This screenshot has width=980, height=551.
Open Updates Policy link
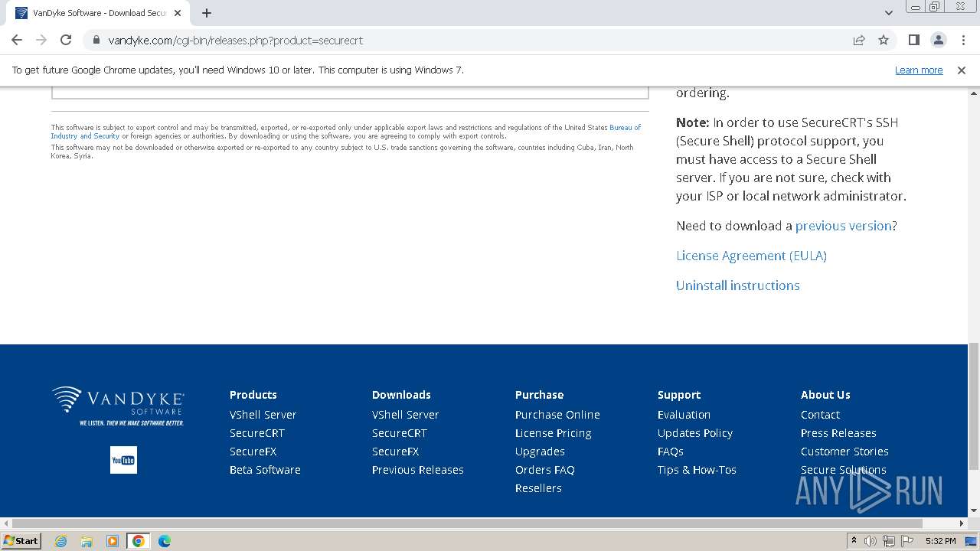coord(695,433)
